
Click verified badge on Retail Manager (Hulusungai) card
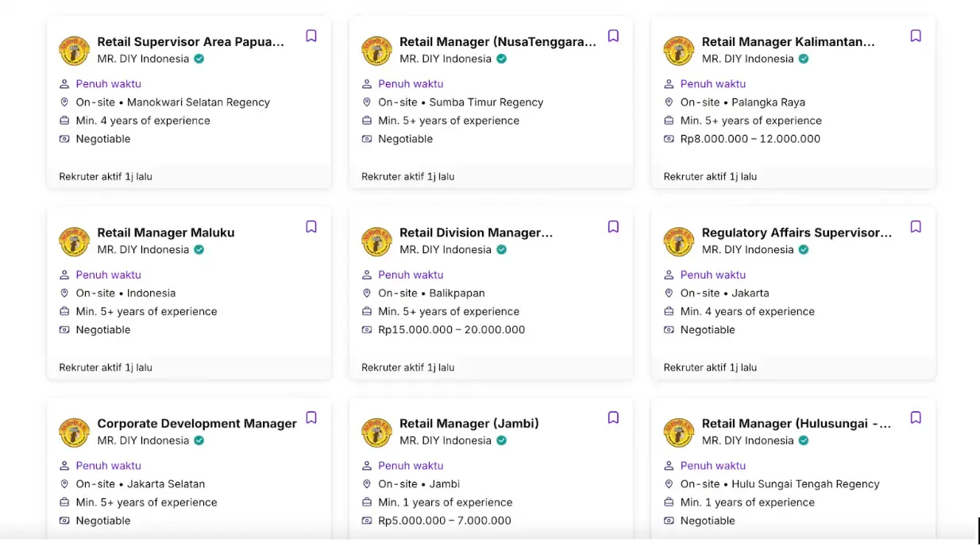coord(804,440)
